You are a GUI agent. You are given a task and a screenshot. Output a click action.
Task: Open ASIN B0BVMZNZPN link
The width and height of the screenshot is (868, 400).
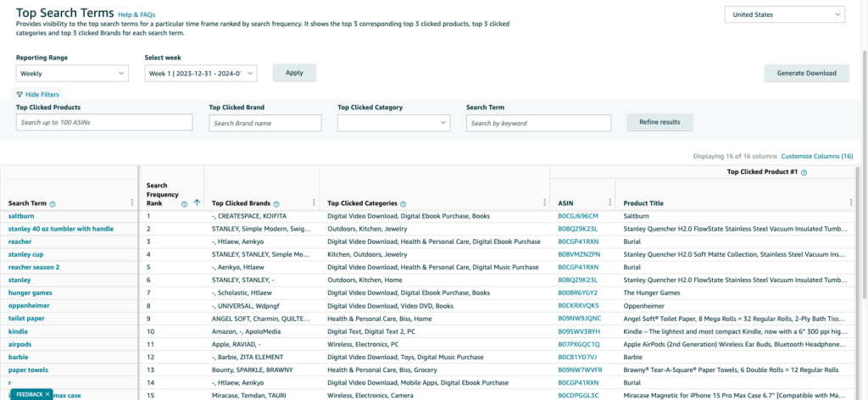(578, 254)
